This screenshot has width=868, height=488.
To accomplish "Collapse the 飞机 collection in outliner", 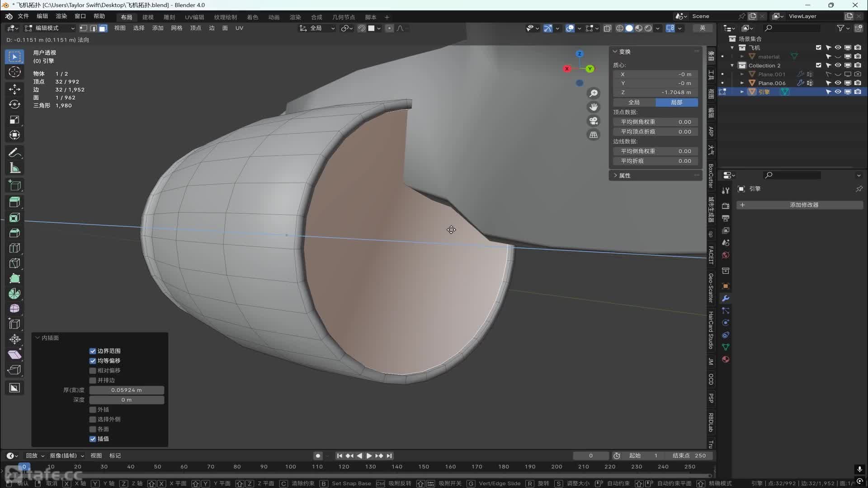I will 732,47.
